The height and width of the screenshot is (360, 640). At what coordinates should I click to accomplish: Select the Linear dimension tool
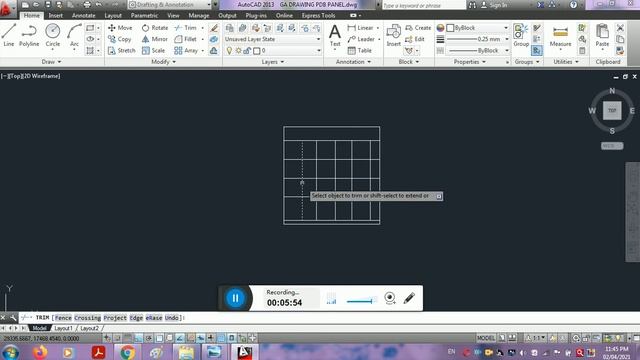[x=360, y=28]
